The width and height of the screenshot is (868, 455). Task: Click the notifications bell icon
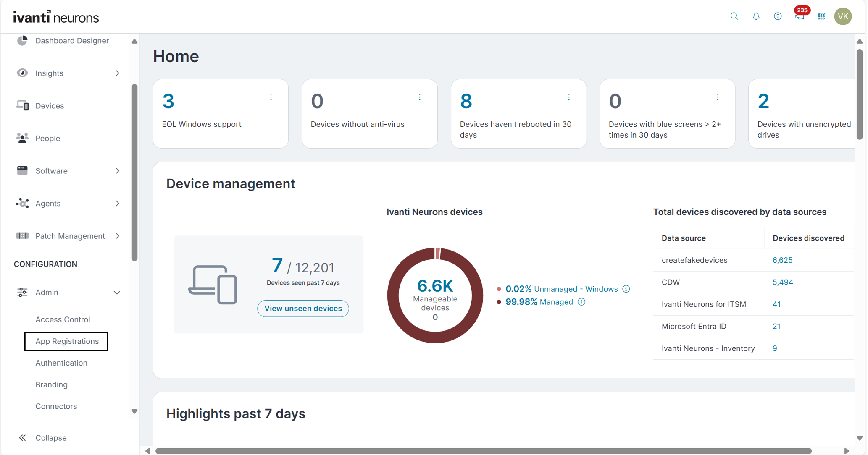point(756,16)
